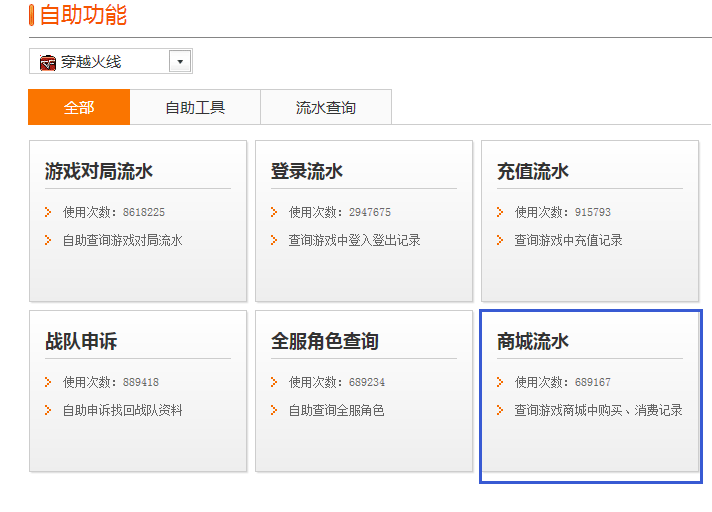This screenshot has height=512, width=712.
Task: Click arrow icon beside 使用次数:8618225
Action: (x=48, y=212)
